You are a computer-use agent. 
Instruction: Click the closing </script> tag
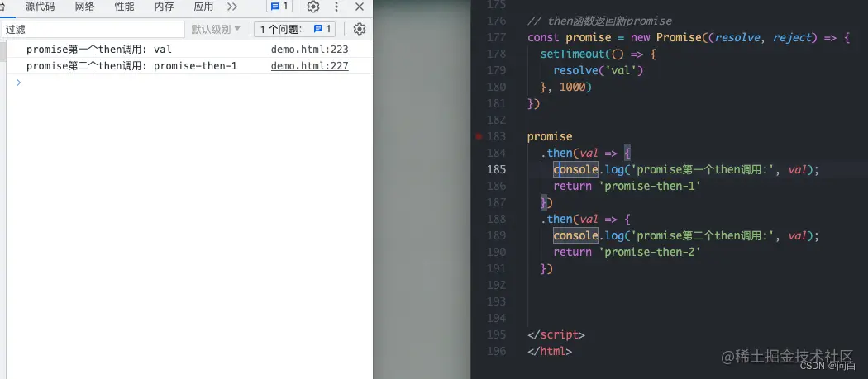coord(556,334)
